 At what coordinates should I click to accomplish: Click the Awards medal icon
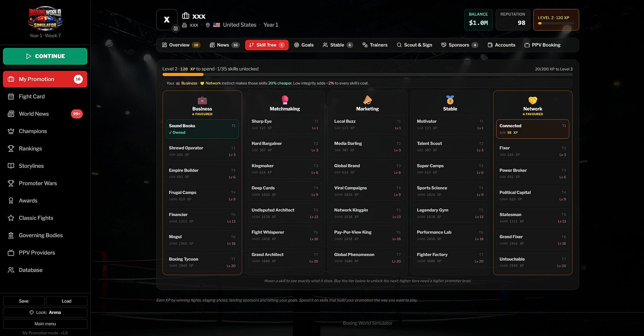click(11, 201)
